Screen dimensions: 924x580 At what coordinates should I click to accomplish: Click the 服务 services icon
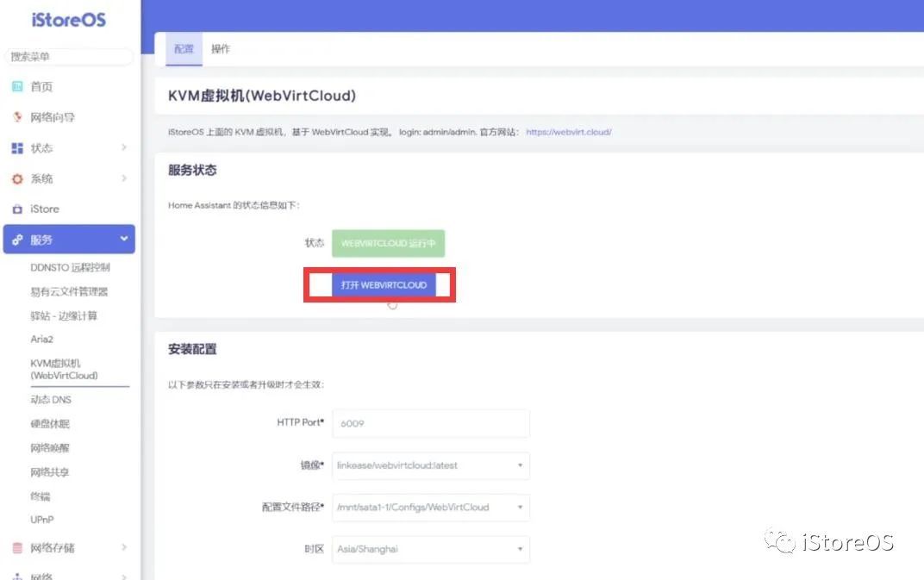(17, 240)
